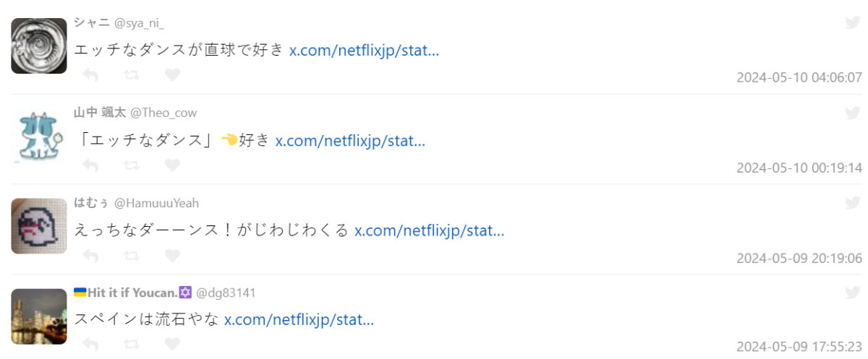Open the netflixjp link in @Theo_cow tweet
868x359 pixels.
click(350, 141)
